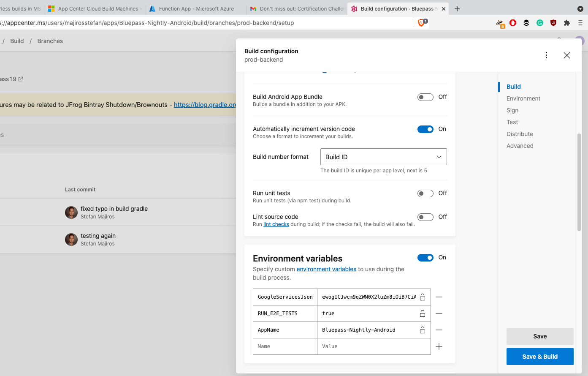This screenshot has width=588, height=376.
Task: Click the RUN_E2E_TESTS variable name cell
Action: coord(285,313)
